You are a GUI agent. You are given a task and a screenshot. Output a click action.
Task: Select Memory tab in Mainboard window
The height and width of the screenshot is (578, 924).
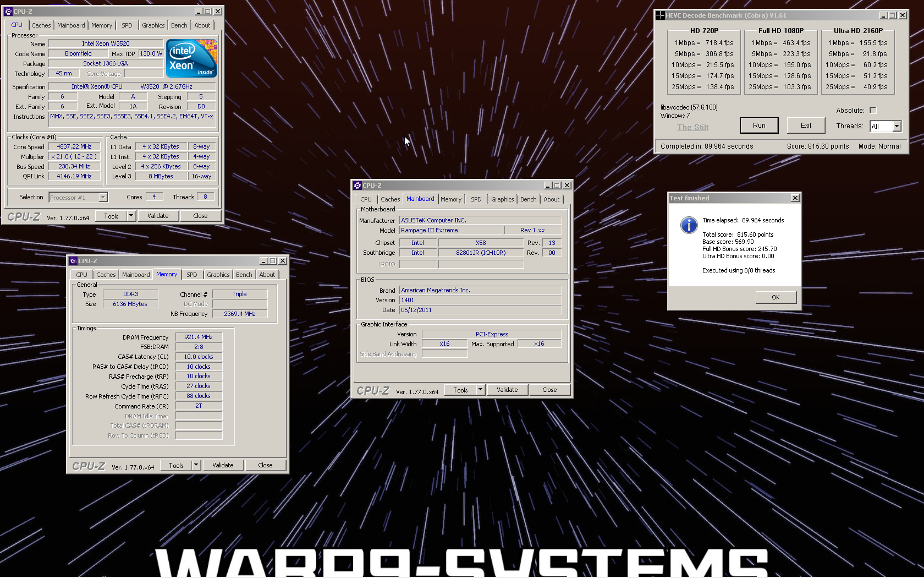pos(451,199)
